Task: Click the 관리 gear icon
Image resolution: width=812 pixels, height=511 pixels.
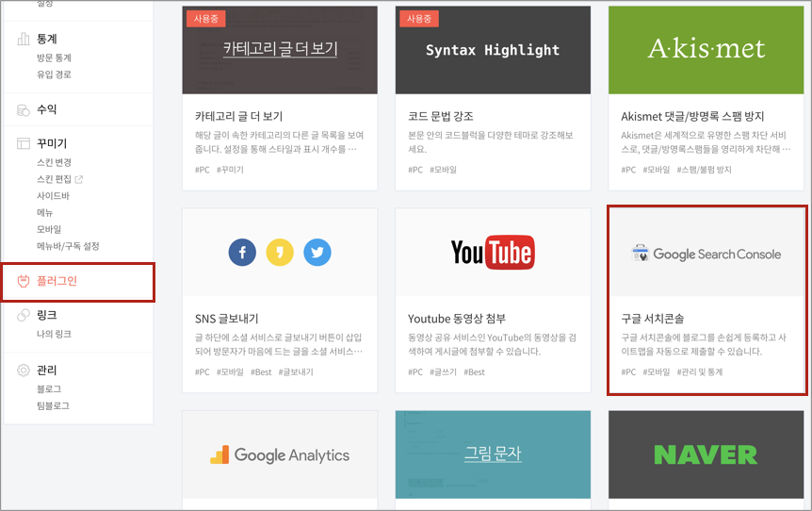Action: click(x=24, y=370)
